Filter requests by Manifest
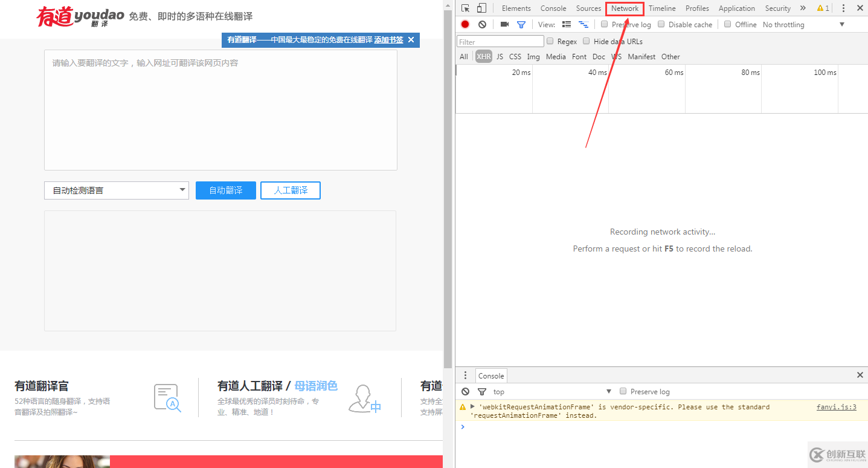 [x=641, y=57]
